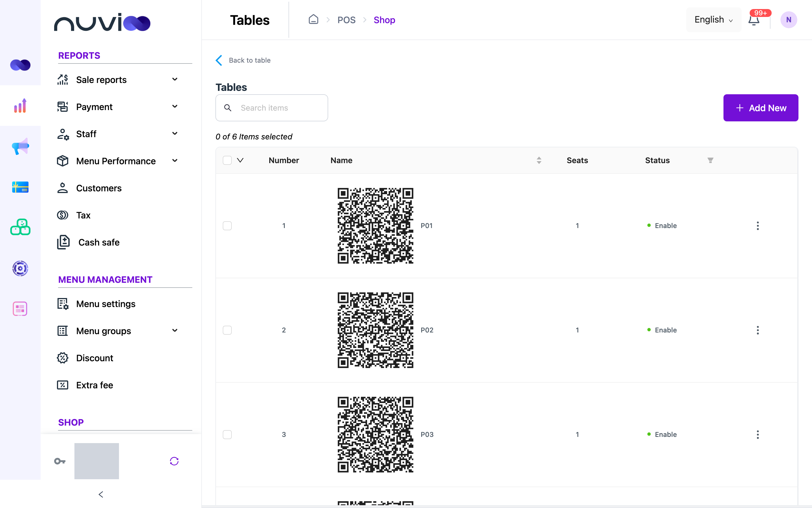Click the QR code for table P03
The width and height of the screenshot is (812, 508).
(x=375, y=435)
